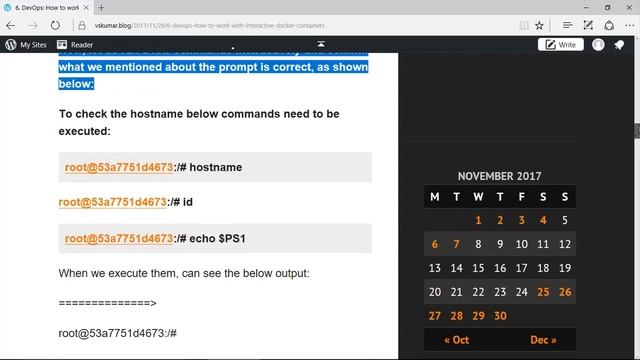Image resolution: width=640 pixels, height=360 pixels.
Task: Minimize the browser window
Action: [x=587, y=7]
